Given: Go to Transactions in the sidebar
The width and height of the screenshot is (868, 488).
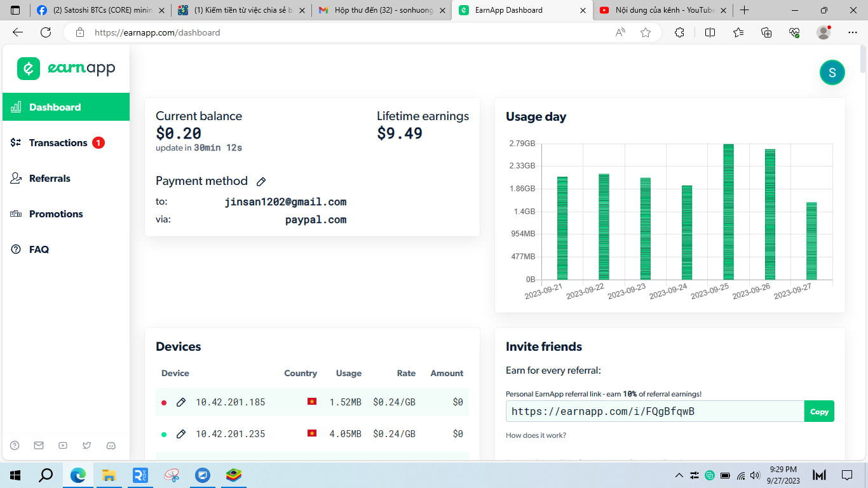Looking at the screenshot, I should coord(58,143).
